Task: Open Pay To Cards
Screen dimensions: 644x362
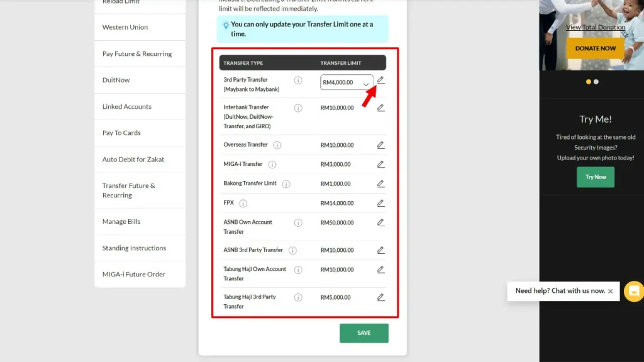Action: pyautogui.click(x=140, y=133)
